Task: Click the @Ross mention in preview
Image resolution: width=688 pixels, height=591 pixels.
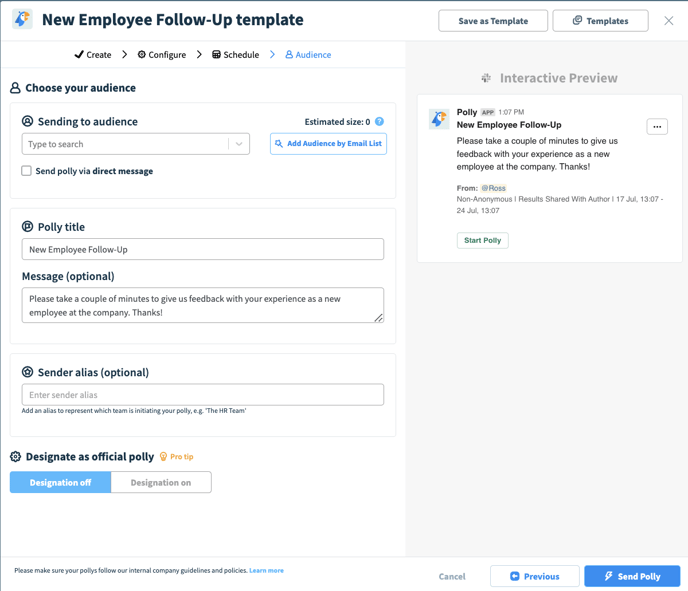Action: pyautogui.click(x=494, y=188)
